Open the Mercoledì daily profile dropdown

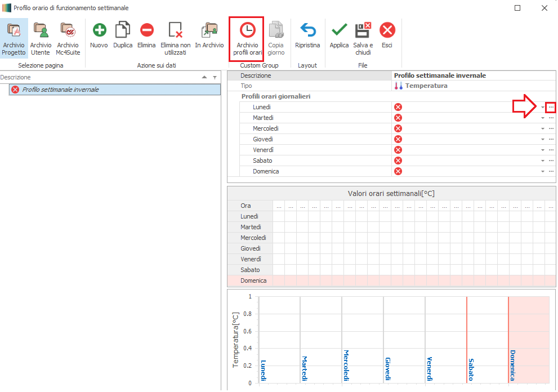[x=543, y=128]
